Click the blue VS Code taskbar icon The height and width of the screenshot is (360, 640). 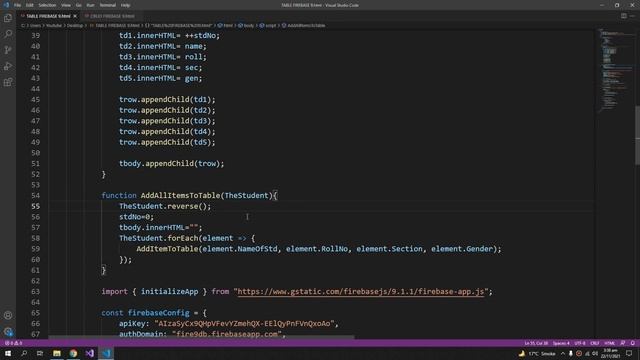coord(106,353)
